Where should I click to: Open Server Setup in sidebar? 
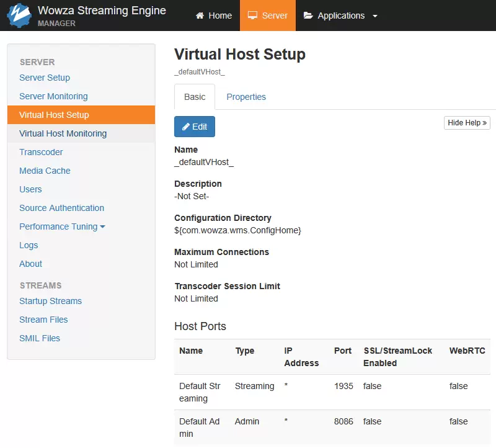(x=45, y=78)
